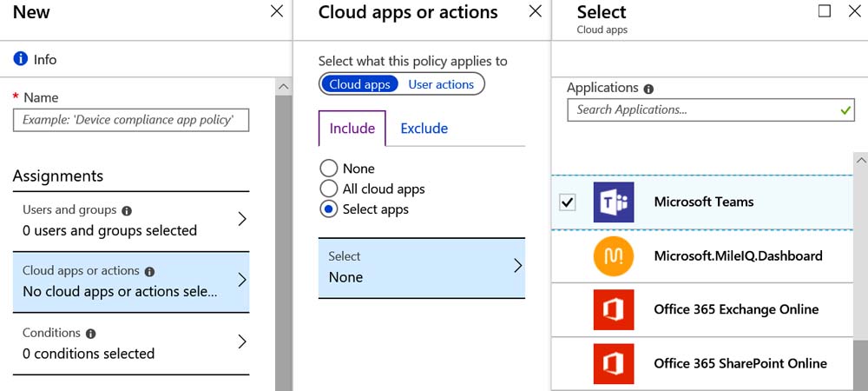
Task: Open the Select None chevron row
Action: pyautogui.click(x=421, y=268)
